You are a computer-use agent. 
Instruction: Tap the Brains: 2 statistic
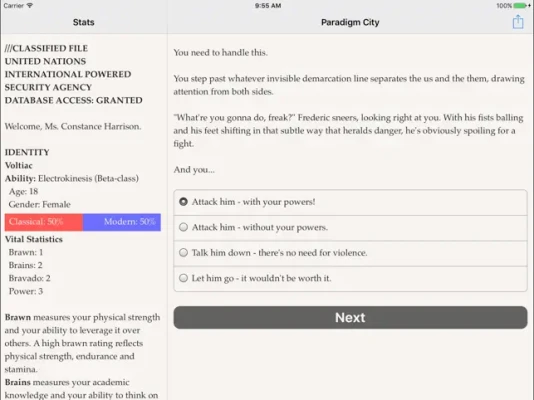pyautogui.click(x=26, y=265)
